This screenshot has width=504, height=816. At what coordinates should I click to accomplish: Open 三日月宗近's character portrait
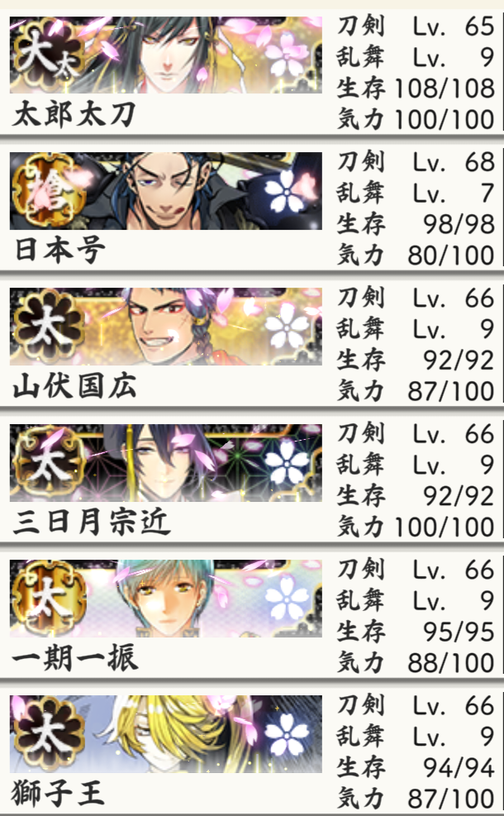165,463
